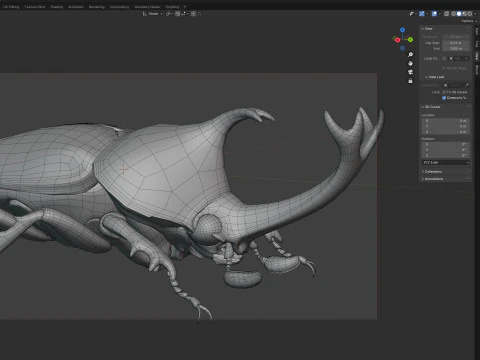Screen dimensions: 480x360
Task: Toggle viewport overlays
Action: click(434, 14)
